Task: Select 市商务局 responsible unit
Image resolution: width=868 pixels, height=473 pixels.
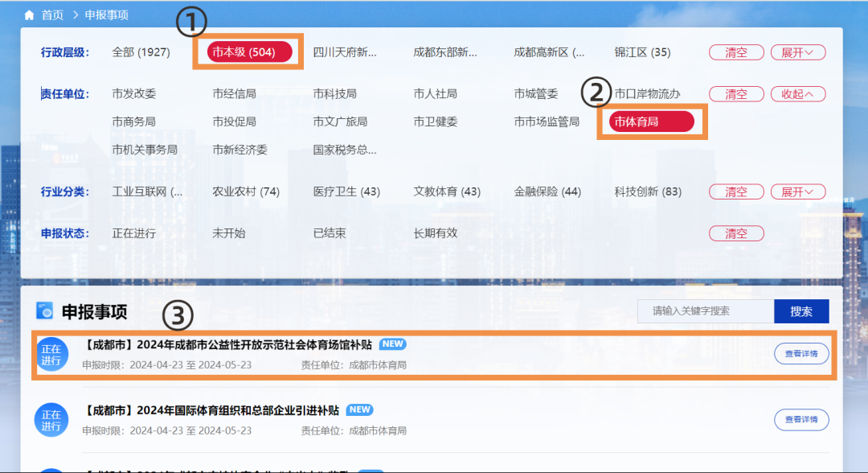Action: click(x=134, y=121)
